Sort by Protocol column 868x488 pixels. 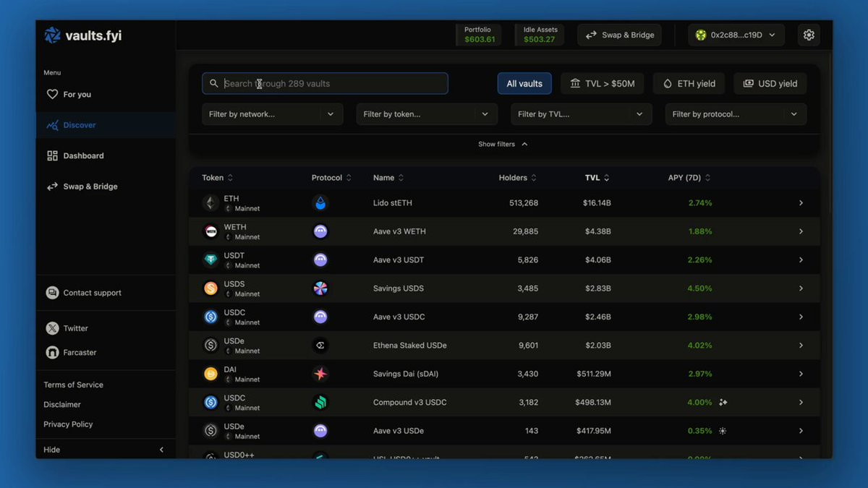(331, 178)
